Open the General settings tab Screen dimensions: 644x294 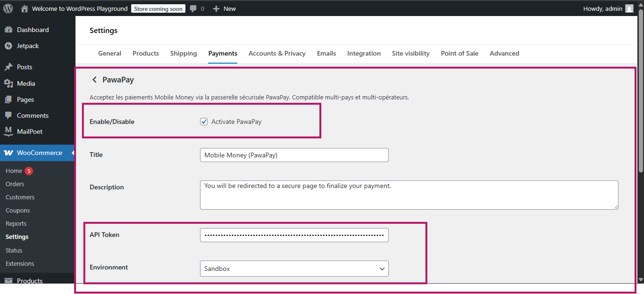109,53
